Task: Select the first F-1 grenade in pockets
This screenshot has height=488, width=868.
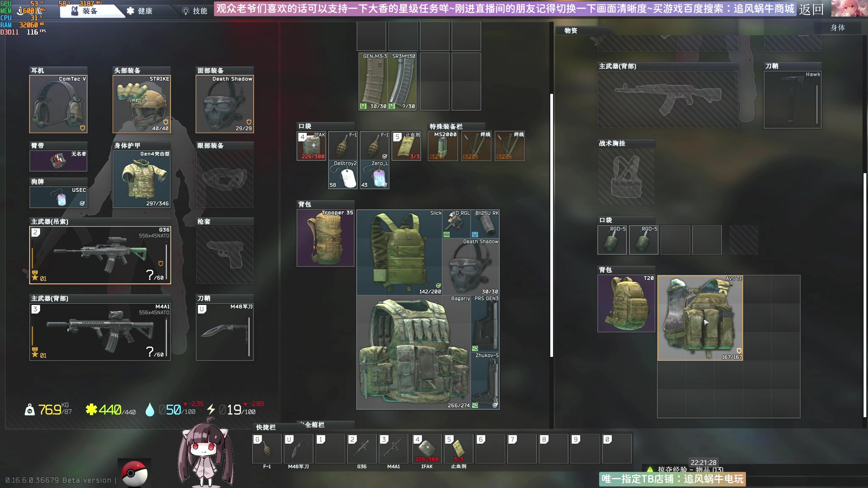Action: (343, 146)
